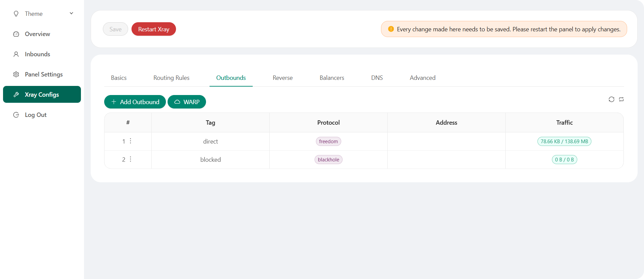
Task: Open the three-dot menu for the direct outbound
Action: click(x=130, y=141)
